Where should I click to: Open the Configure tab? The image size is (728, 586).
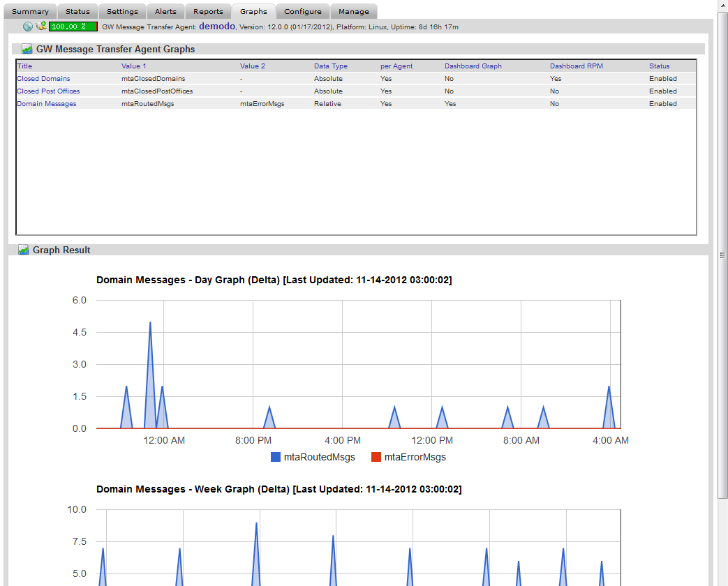[x=302, y=11]
